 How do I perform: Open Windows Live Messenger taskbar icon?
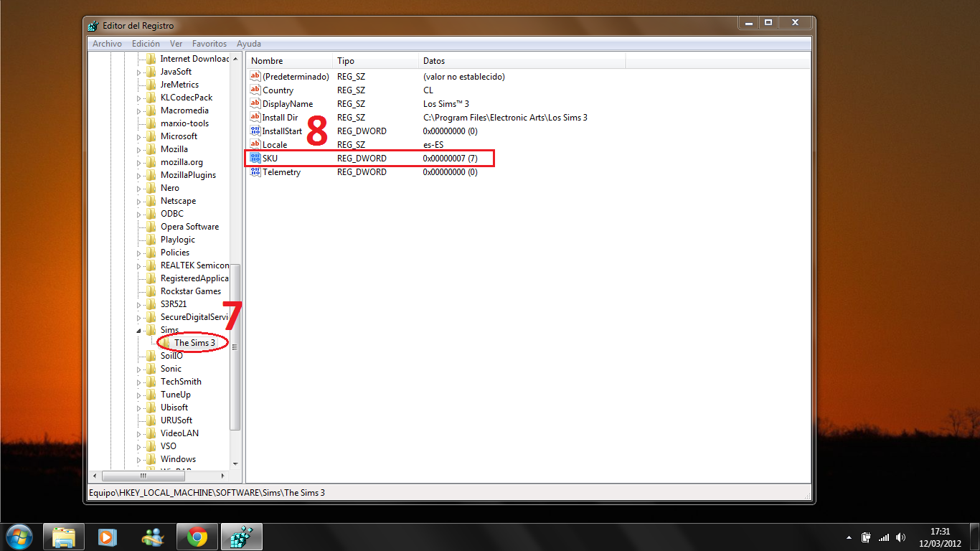(153, 537)
